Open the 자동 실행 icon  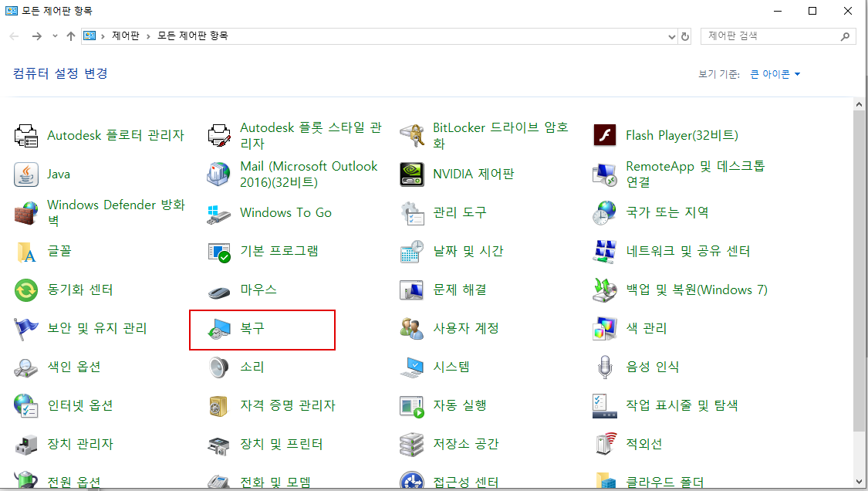pyautogui.click(x=412, y=405)
